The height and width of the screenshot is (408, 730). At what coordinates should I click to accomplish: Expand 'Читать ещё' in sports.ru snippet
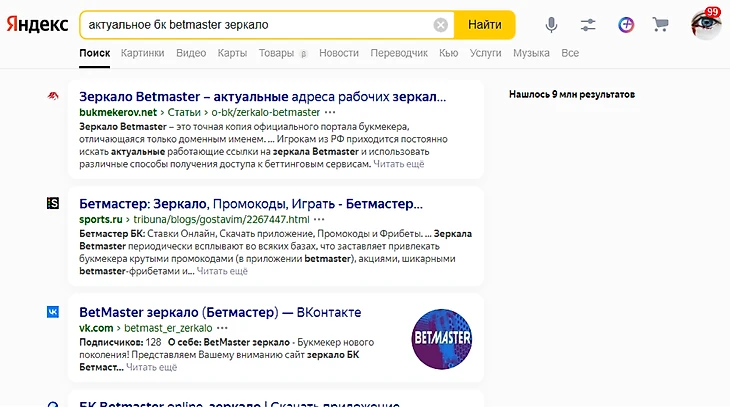[222, 271]
